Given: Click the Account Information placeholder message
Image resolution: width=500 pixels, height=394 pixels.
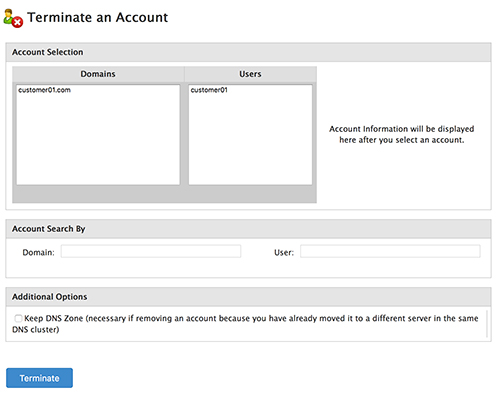Looking at the screenshot, I should click(x=402, y=134).
